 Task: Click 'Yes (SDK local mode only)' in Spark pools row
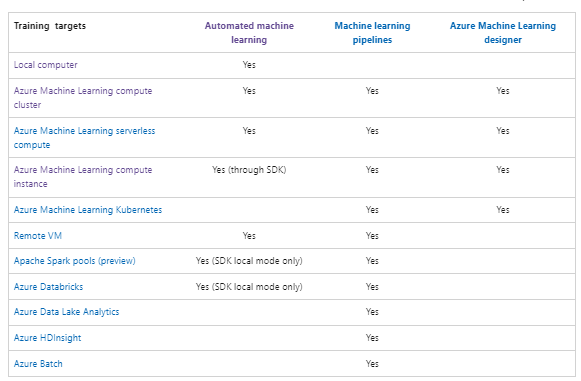pos(249,261)
